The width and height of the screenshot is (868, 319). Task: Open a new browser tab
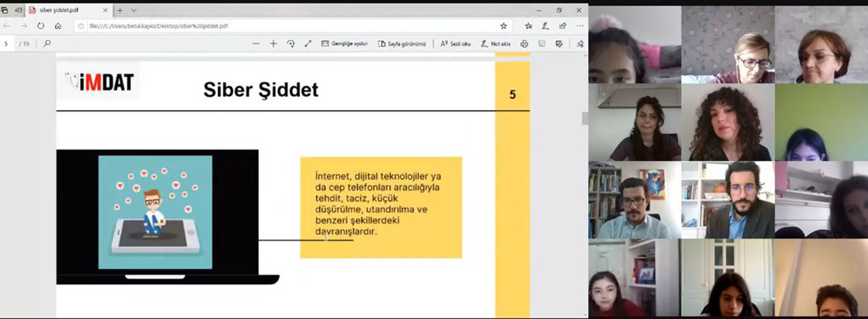pos(120,10)
